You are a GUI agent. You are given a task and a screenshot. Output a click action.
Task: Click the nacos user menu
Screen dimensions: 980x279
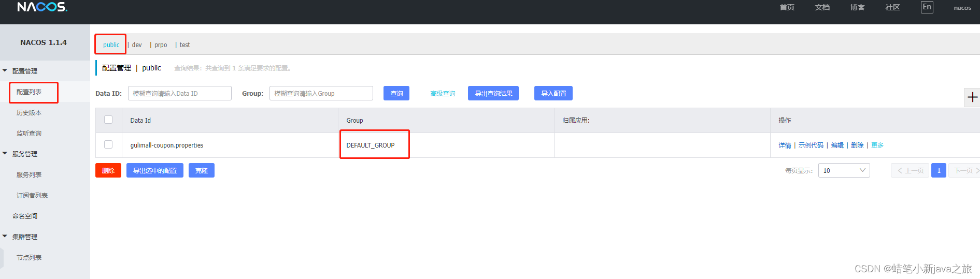(962, 8)
